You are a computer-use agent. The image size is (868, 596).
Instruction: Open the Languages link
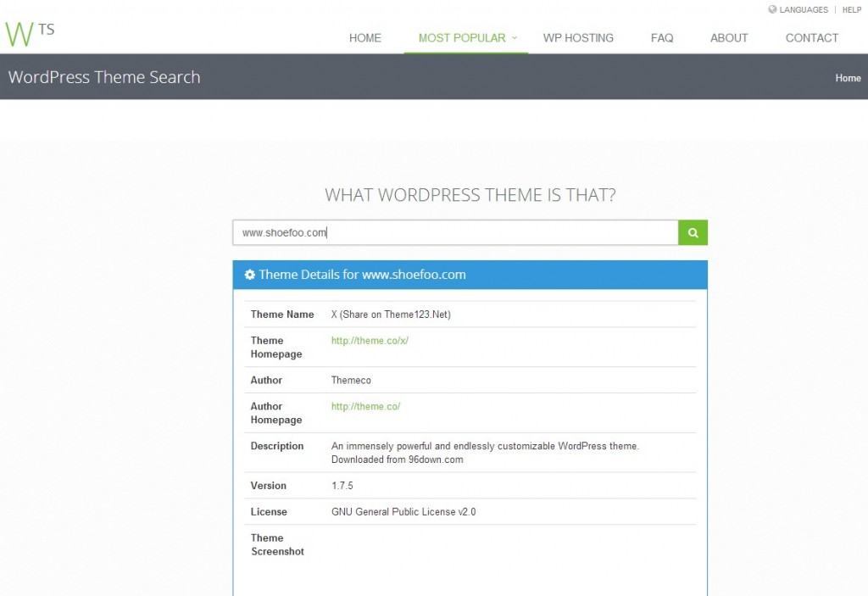(804, 9)
